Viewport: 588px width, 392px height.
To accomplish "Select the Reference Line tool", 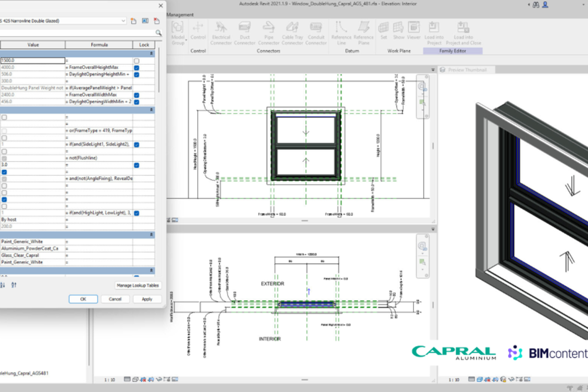I will click(x=341, y=33).
